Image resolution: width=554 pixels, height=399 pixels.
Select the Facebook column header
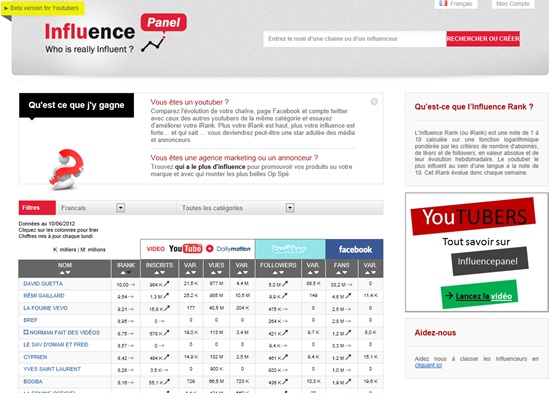click(x=354, y=249)
